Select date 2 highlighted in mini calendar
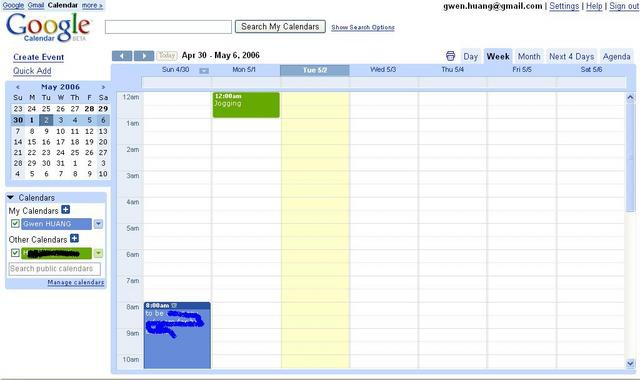This screenshot has width=640, height=380. (x=46, y=120)
